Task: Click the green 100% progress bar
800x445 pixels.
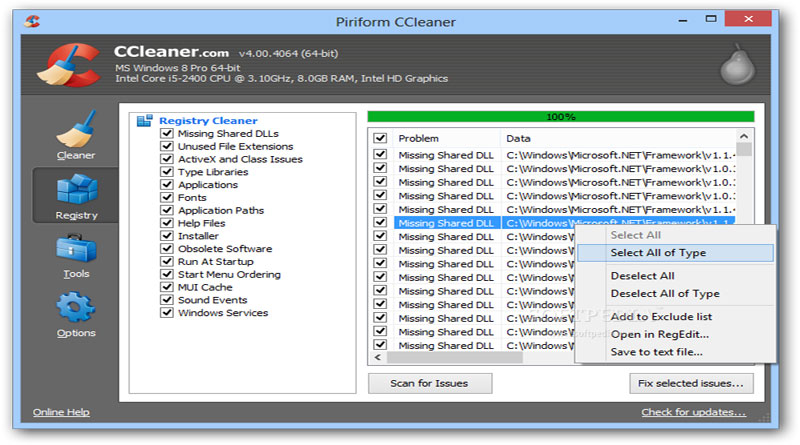Action: pos(560,117)
